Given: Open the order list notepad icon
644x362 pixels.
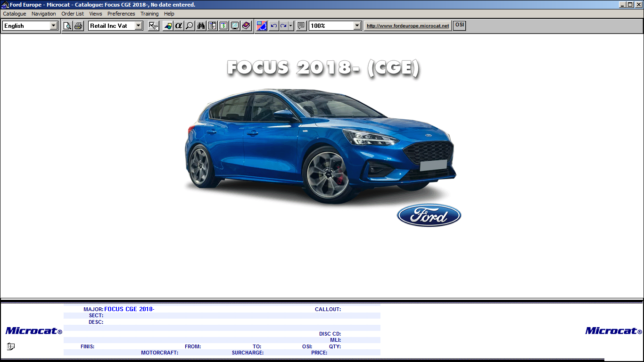Looking at the screenshot, I should [x=212, y=25].
